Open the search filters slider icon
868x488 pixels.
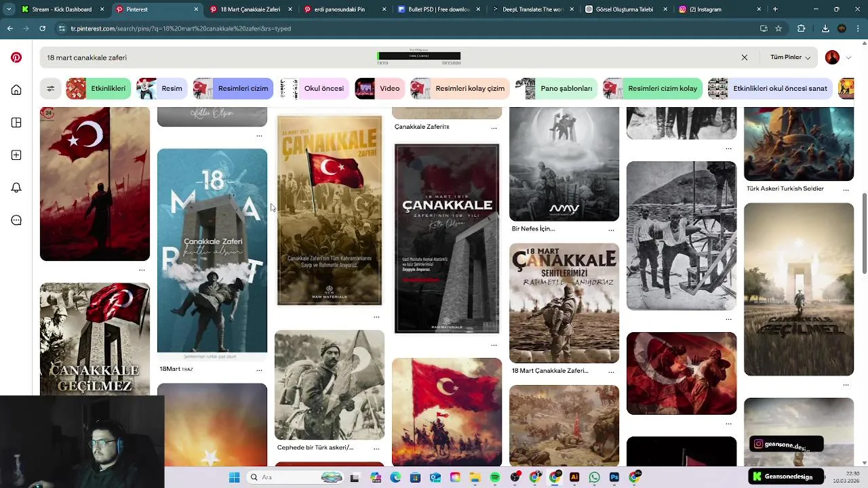[50, 88]
